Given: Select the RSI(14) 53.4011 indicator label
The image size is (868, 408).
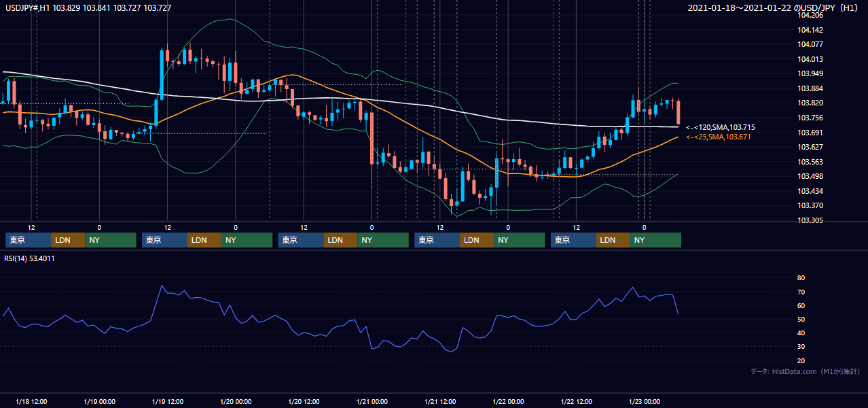Looking at the screenshot, I should pos(30,258).
